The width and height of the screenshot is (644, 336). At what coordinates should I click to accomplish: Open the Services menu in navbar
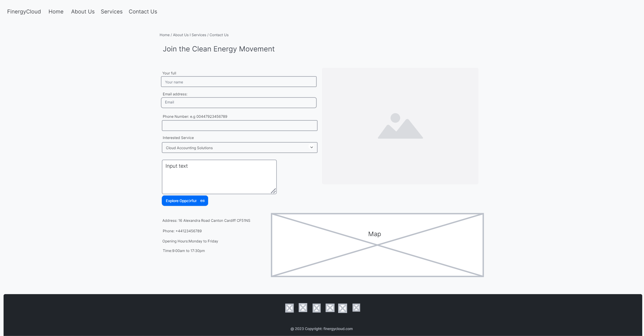click(x=112, y=12)
